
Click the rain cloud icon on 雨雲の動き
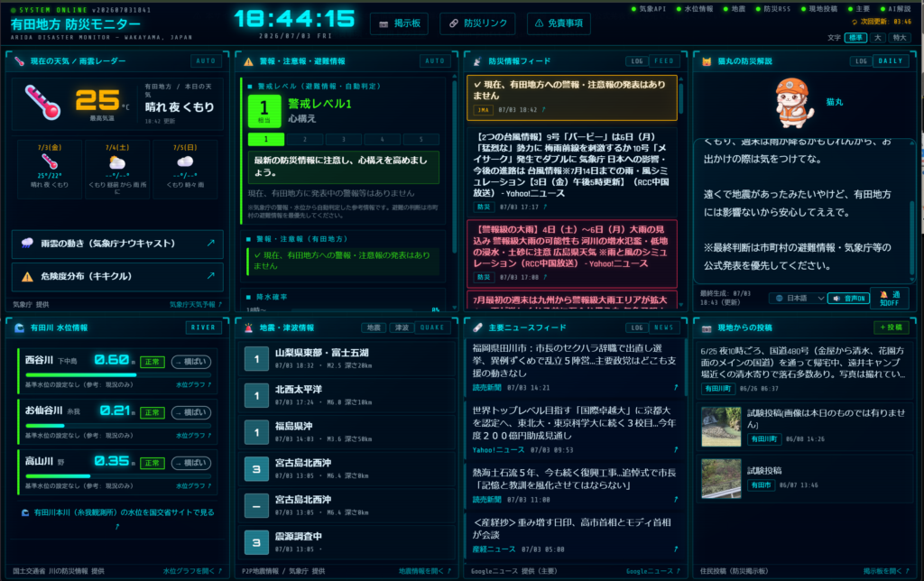[x=27, y=244]
